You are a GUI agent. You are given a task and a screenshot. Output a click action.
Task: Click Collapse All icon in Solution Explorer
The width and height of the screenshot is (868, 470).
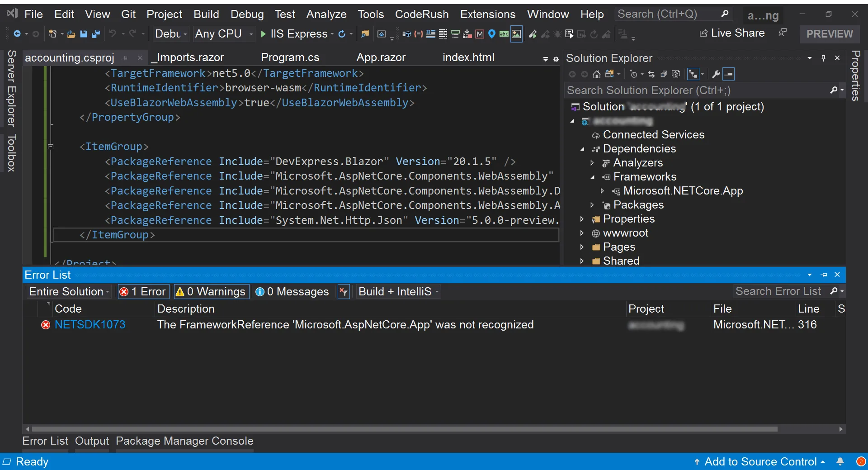pyautogui.click(x=664, y=74)
